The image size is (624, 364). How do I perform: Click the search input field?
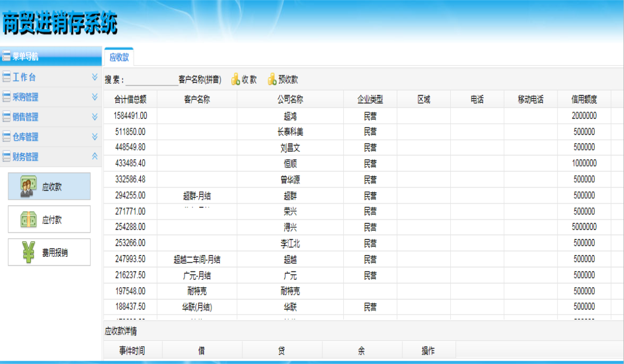point(151,80)
